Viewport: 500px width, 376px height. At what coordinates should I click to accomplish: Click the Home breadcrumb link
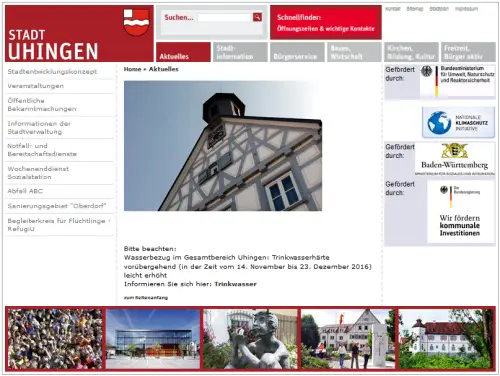coord(132,69)
